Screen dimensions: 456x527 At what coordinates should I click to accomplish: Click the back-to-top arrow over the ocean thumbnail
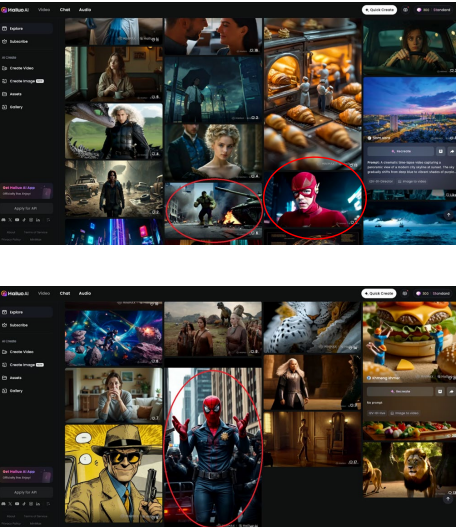(448, 215)
